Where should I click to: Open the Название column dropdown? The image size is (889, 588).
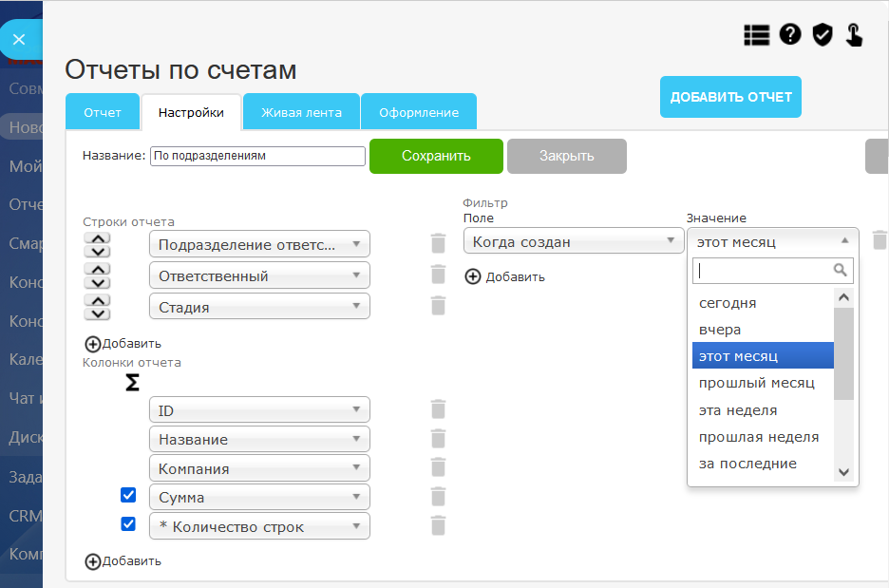pyautogui.click(x=259, y=440)
